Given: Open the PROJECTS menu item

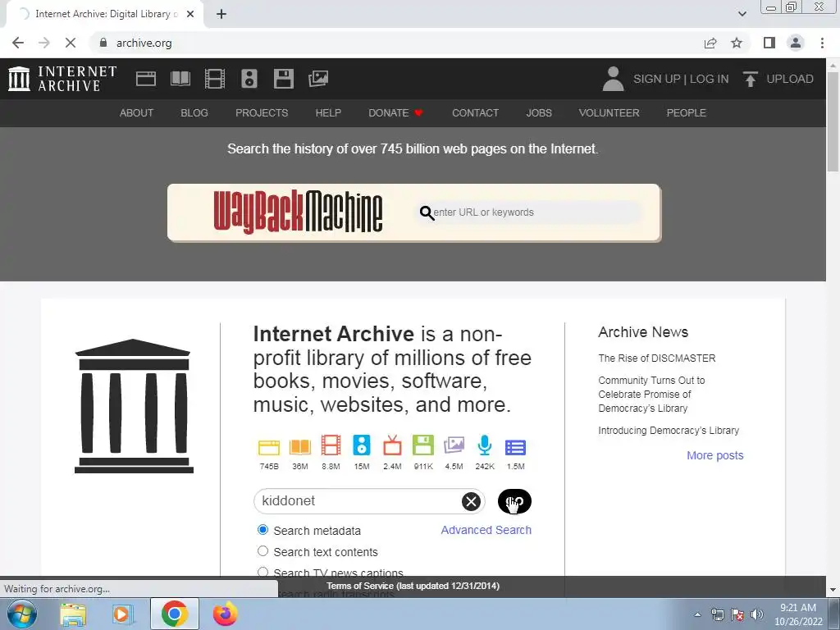Looking at the screenshot, I should point(262,113).
